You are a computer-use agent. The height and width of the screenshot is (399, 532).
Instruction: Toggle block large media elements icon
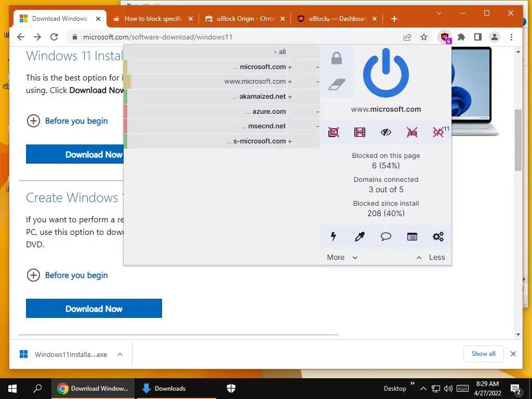[x=360, y=132]
